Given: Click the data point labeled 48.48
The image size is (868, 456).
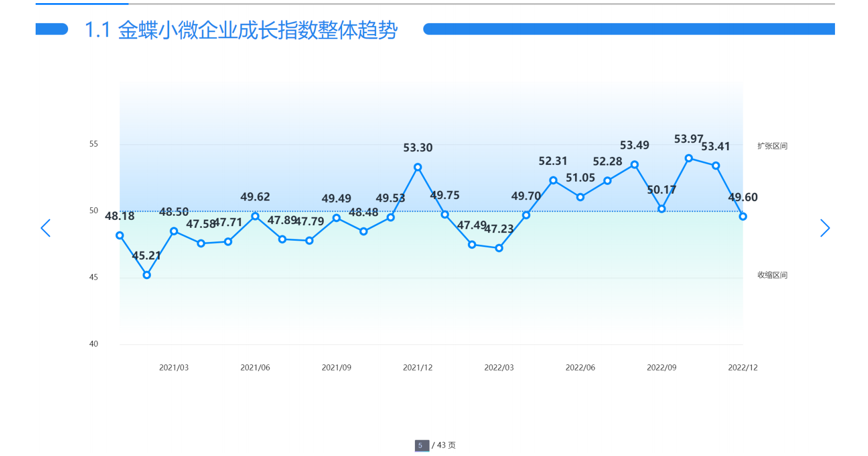Looking at the screenshot, I should pyautogui.click(x=364, y=231).
